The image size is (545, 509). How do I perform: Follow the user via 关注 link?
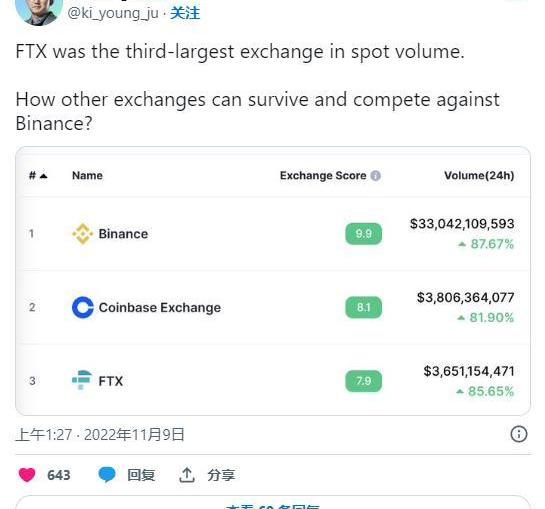[185, 13]
